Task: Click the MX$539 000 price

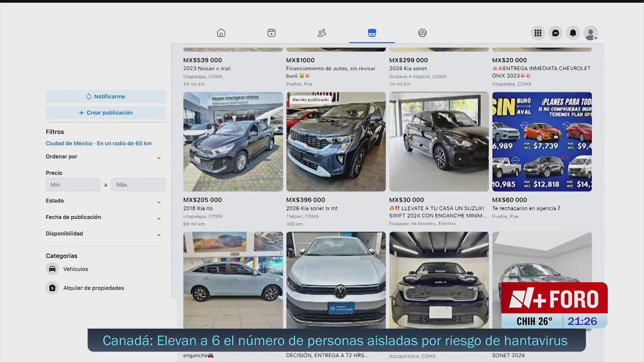Action: [x=203, y=60]
